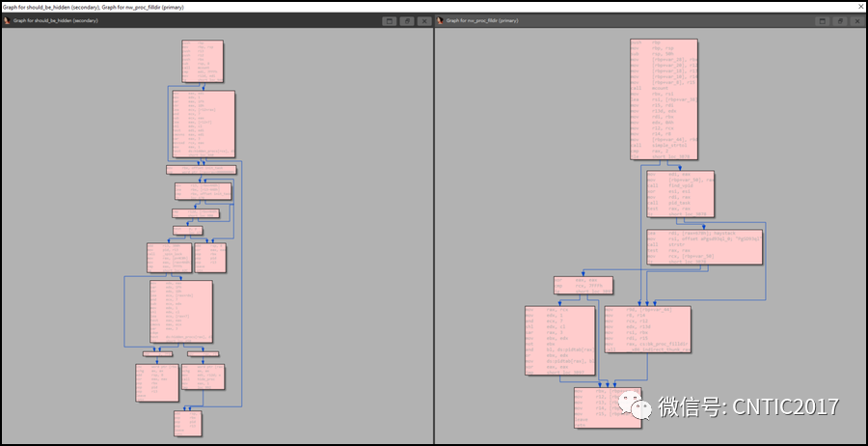Close the should_be_hidden (secondary) graph pane
The width and height of the screenshot is (868, 446).
point(424,21)
